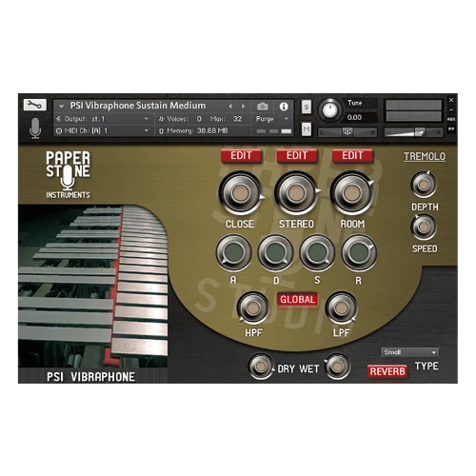Click the Tune value 0.00 field

360,117
